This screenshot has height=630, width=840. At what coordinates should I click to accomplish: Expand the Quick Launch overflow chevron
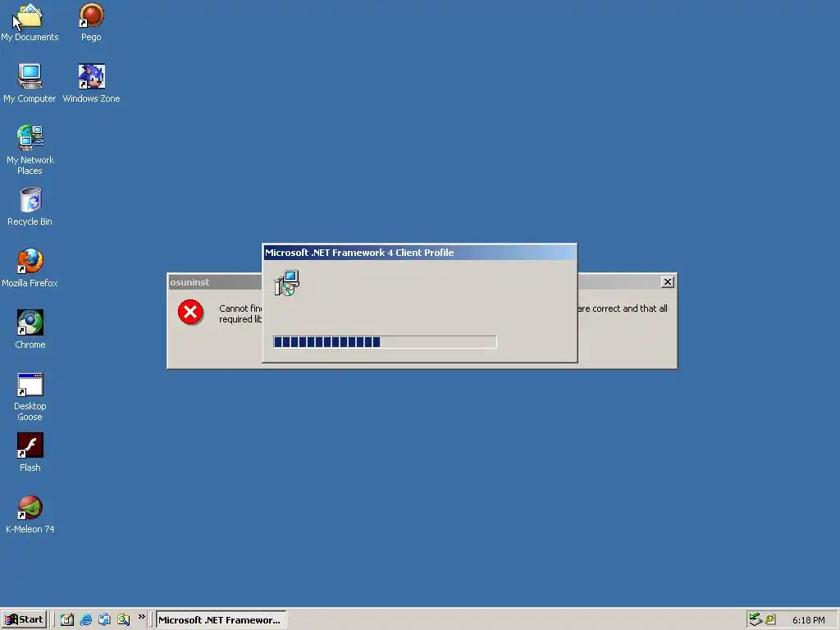click(141, 617)
